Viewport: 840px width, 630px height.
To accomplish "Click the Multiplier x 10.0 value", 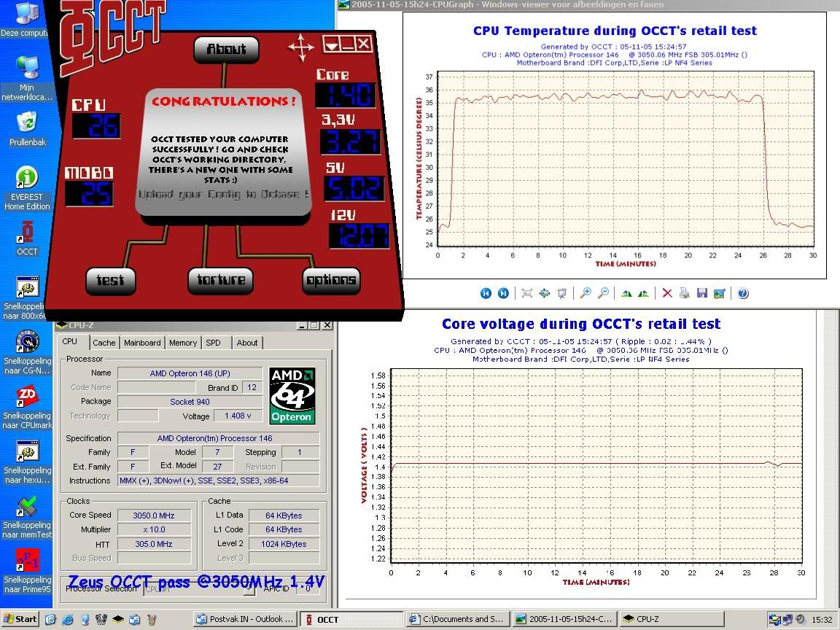I will pyautogui.click(x=154, y=530).
